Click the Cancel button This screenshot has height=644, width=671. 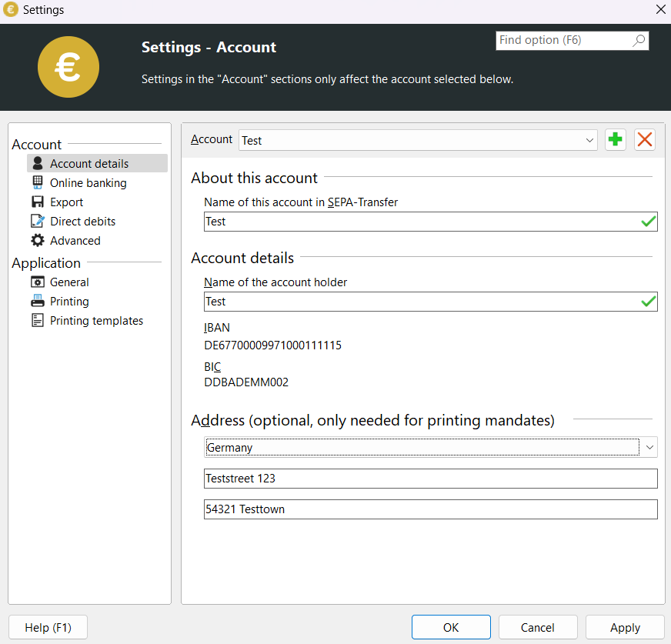click(537, 627)
